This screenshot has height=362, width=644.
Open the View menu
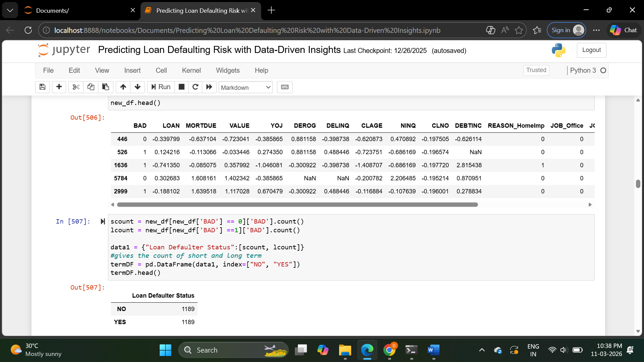point(102,70)
